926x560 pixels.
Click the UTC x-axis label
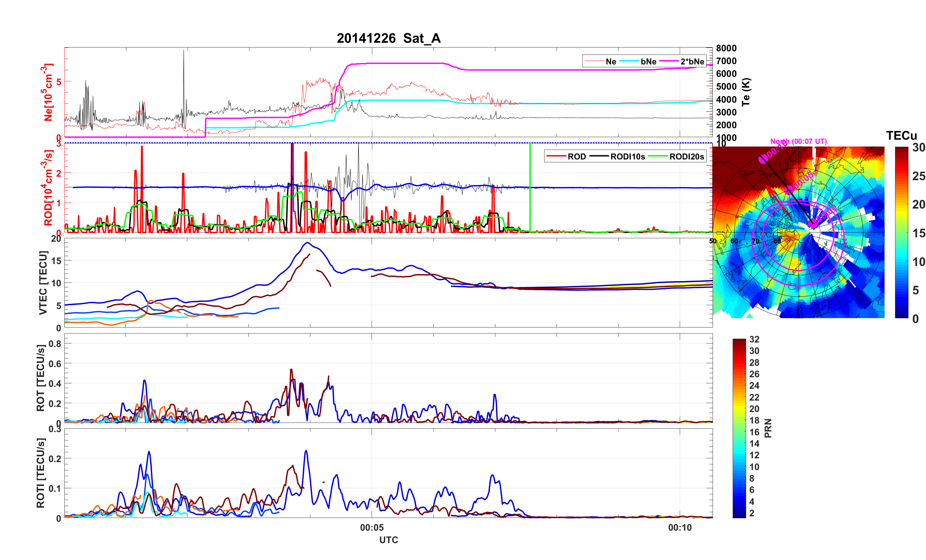point(388,540)
